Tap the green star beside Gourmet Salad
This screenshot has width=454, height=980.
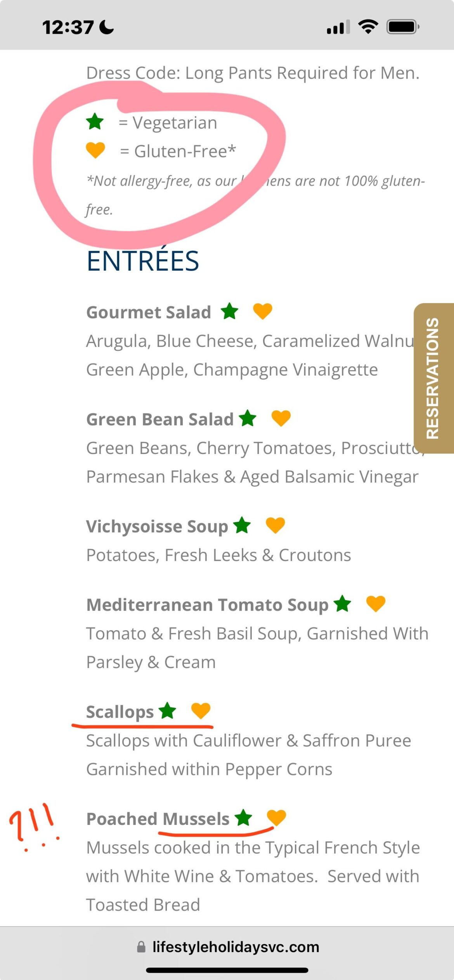(x=229, y=311)
